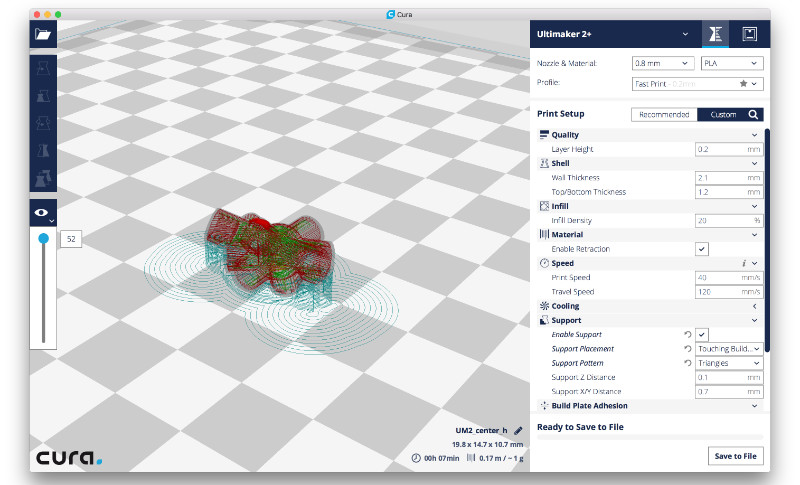
Task: Click the Support section icon
Action: click(544, 320)
